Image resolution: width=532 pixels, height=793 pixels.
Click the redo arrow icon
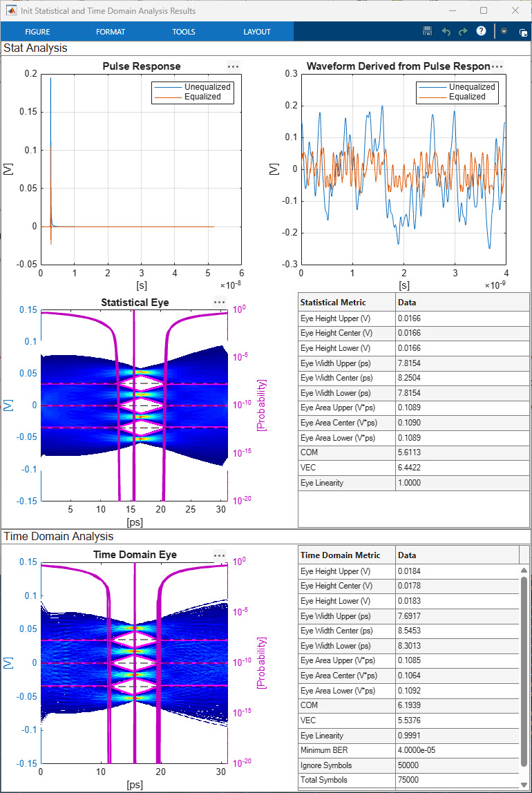[463, 31]
